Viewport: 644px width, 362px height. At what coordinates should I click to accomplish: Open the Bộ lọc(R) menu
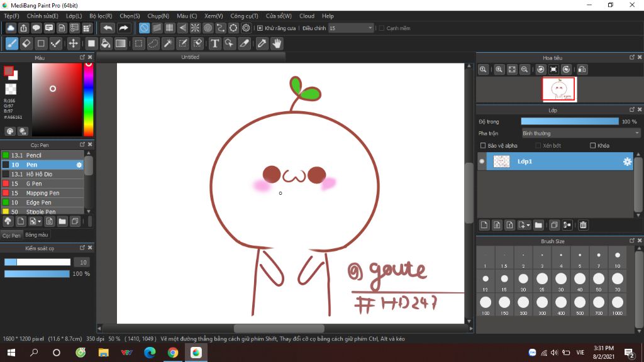click(x=101, y=16)
